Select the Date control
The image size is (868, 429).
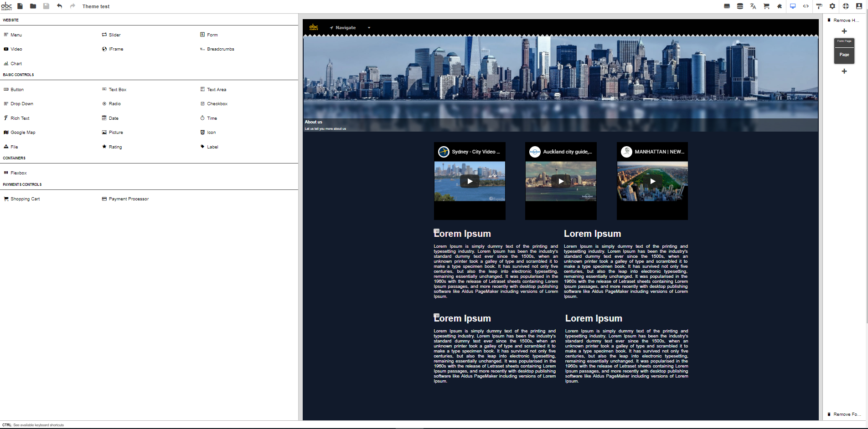[x=110, y=118]
